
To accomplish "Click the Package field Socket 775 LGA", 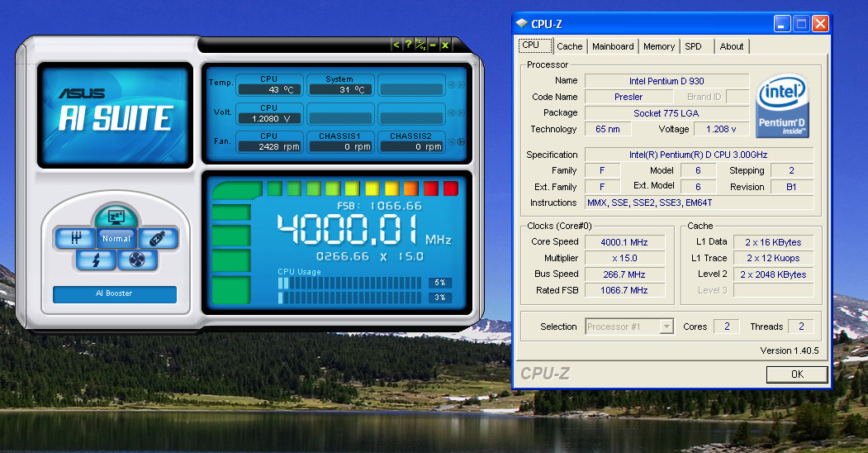I will point(666,113).
